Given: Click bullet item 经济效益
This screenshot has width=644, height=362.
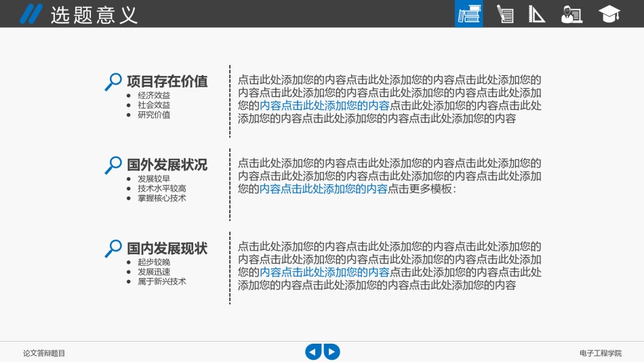Looking at the screenshot, I should pyautogui.click(x=154, y=96).
